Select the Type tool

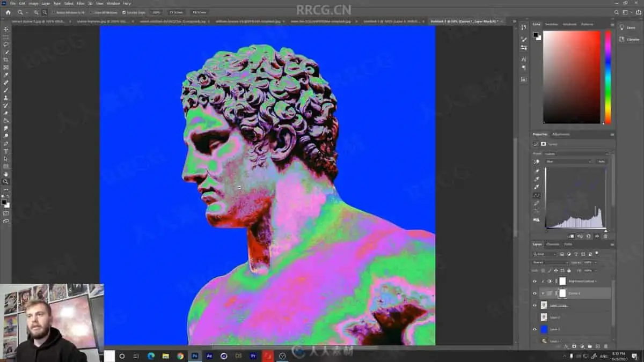[6, 151]
